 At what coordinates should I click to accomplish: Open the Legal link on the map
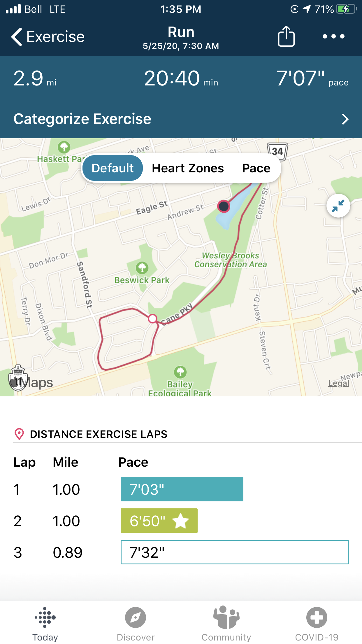tap(338, 383)
